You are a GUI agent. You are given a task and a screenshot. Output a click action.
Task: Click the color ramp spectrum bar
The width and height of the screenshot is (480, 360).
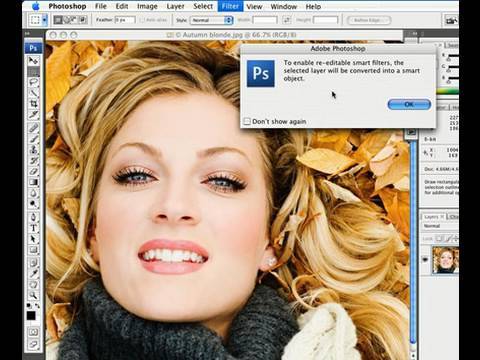[x=448, y=91]
